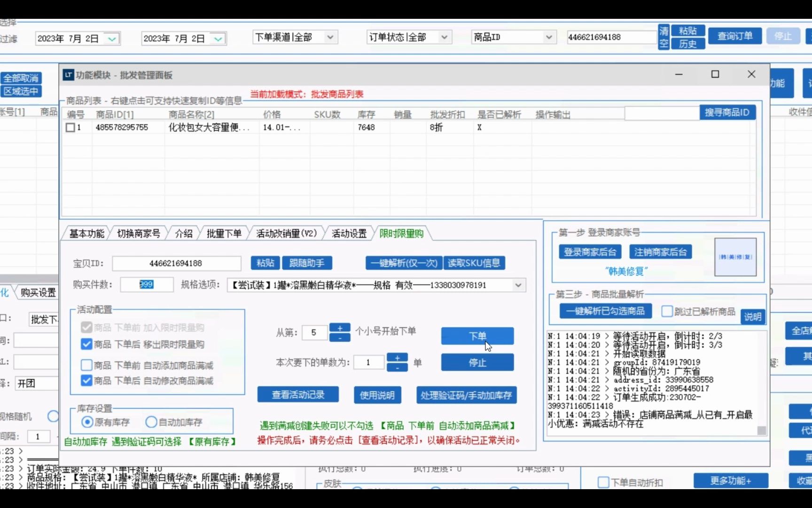This screenshot has width=812, height=508.
Task: Switch to 活动改销量(V2) tab
Action: tap(287, 233)
